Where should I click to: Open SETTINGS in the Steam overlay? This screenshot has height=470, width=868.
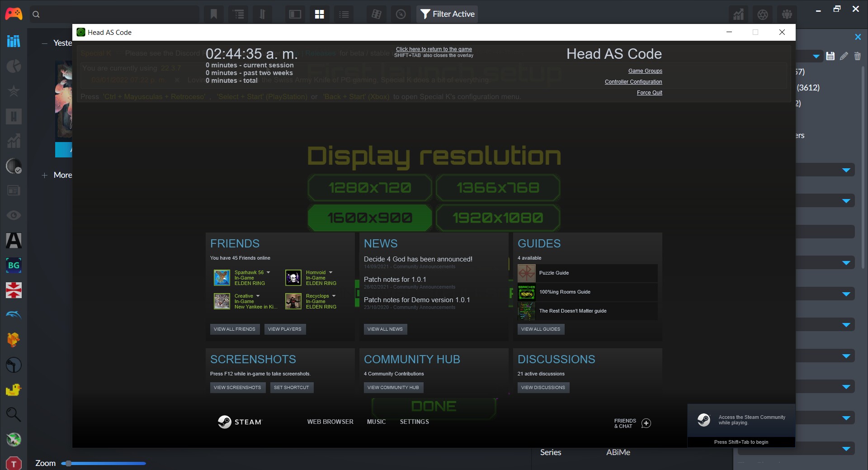pos(415,422)
